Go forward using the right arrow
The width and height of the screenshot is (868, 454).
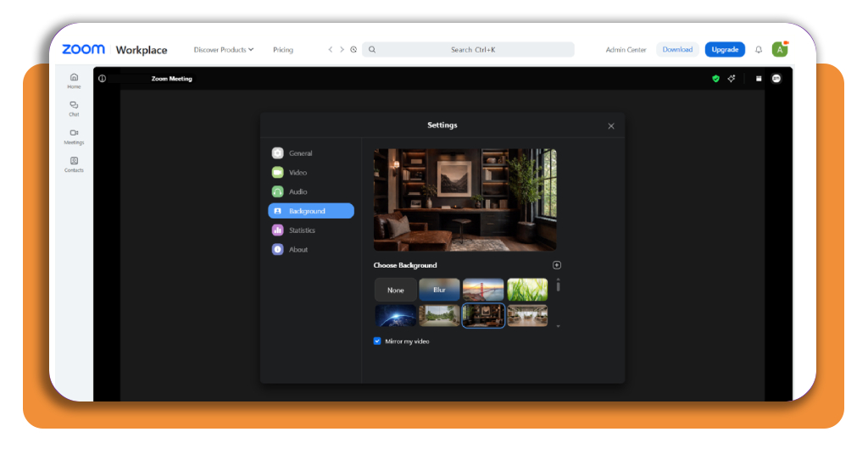(342, 49)
